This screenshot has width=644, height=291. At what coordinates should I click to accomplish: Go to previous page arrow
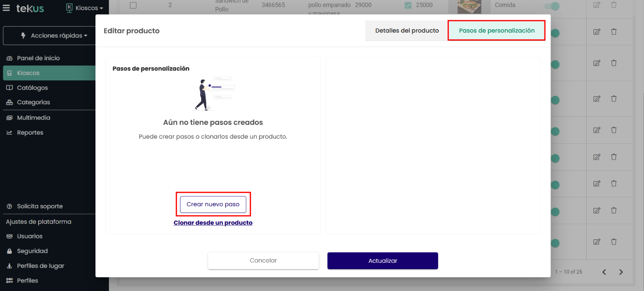[x=604, y=272]
